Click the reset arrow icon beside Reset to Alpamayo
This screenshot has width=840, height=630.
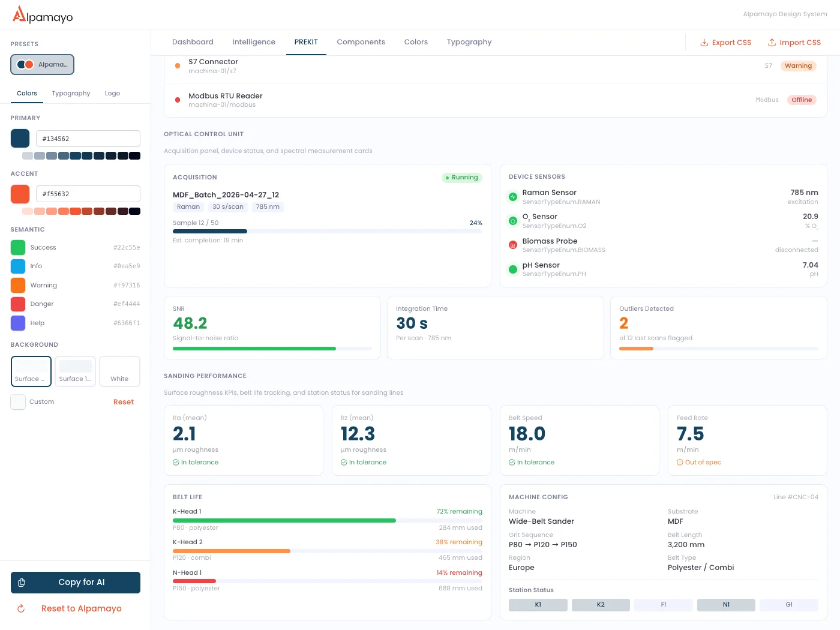point(21,608)
